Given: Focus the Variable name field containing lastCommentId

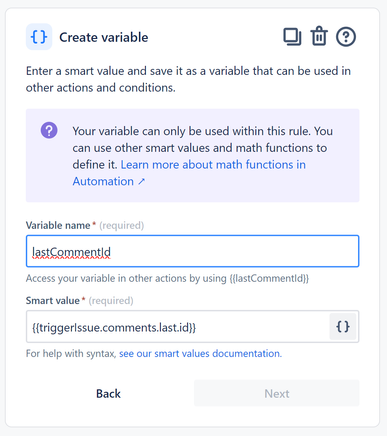Looking at the screenshot, I should (193, 251).
